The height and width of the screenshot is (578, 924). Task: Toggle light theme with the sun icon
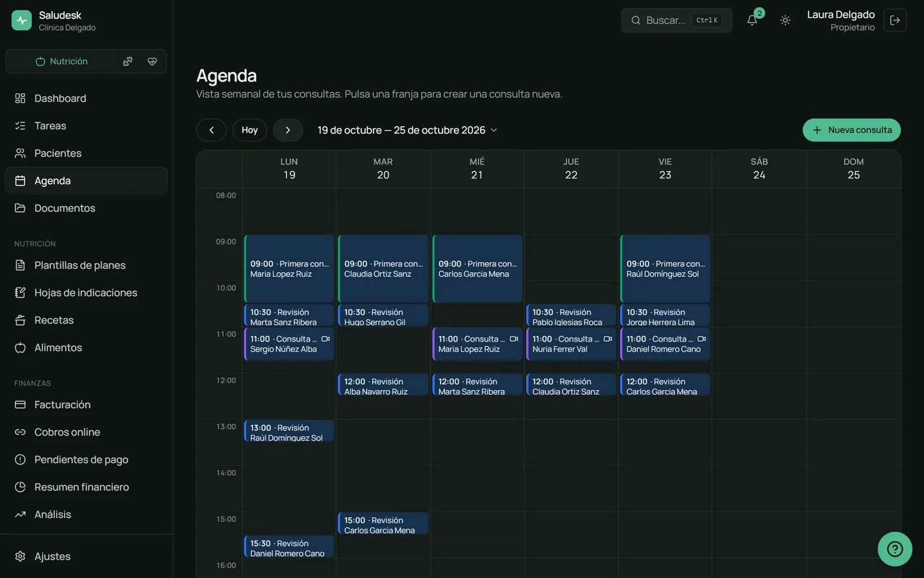click(785, 20)
